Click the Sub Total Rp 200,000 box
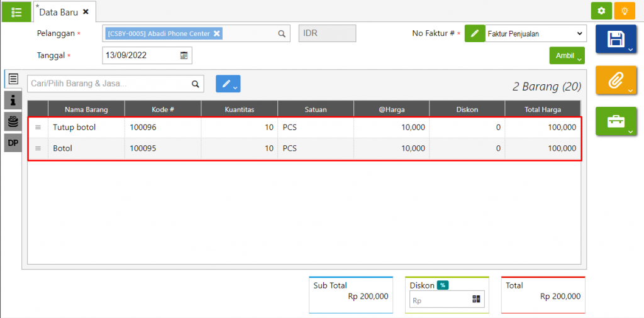This screenshot has width=644, height=318. click(351, 295)
